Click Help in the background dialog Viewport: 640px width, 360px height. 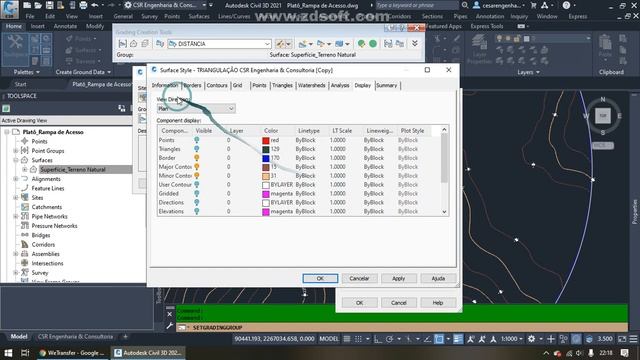[438, 303]
